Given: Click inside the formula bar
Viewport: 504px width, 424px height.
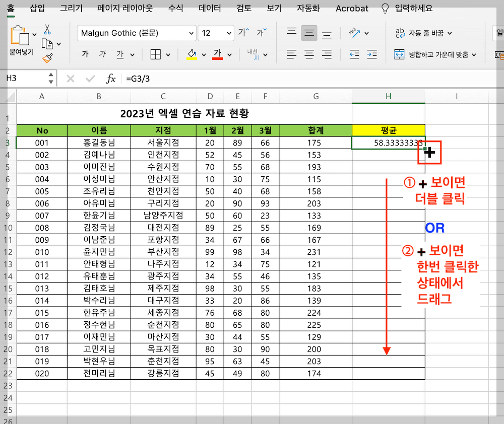Looking at the screenshot, I should pos(202,79).
